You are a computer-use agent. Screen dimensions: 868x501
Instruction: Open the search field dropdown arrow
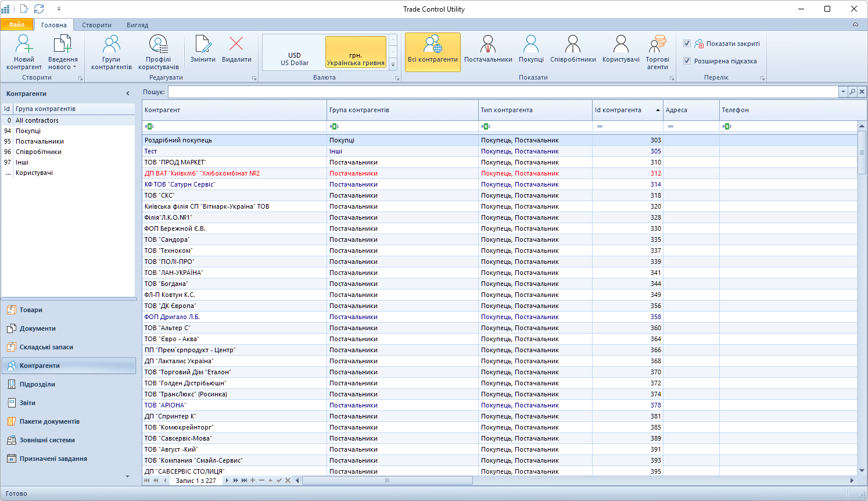coord(843,92)
